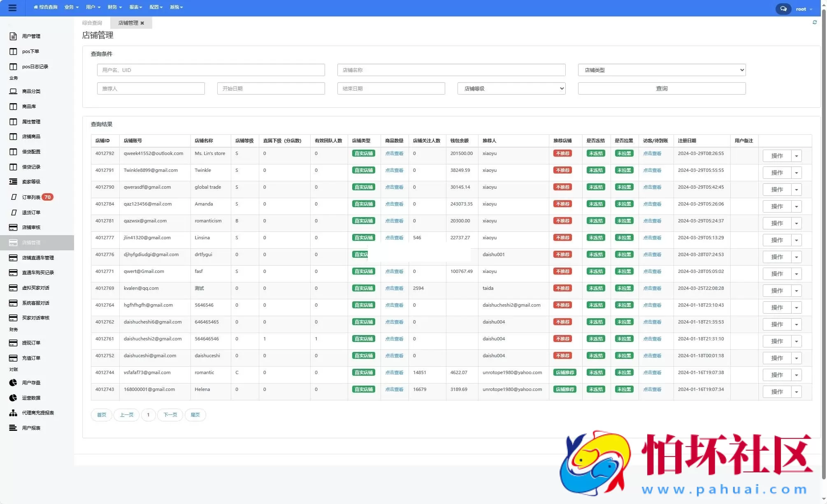Click 下一页 pagination button
Screen dimensions: 827x504
coord(170,415)
